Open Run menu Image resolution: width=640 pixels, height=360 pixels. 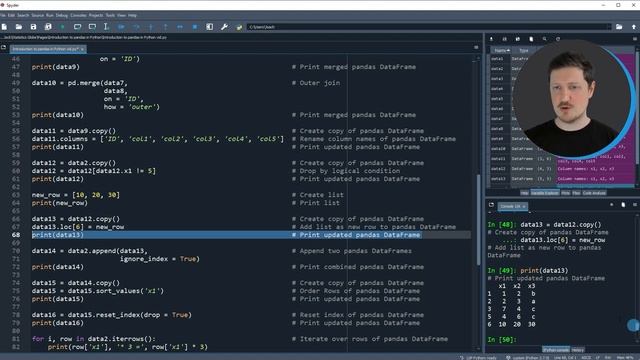[x=50, y=16]
